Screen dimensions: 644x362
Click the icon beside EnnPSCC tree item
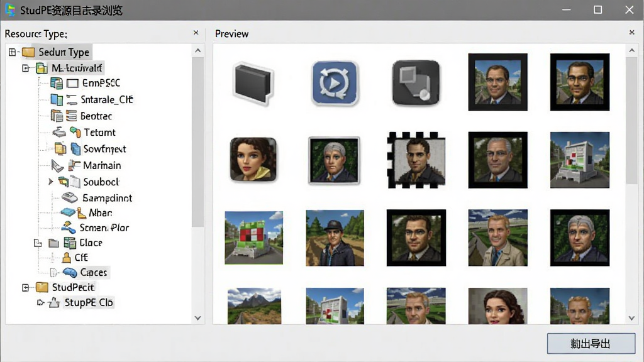(56, 84)
